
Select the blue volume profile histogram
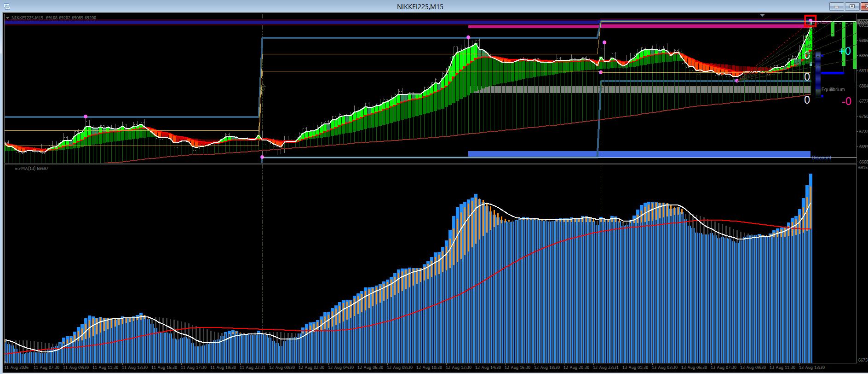(818, 75)
